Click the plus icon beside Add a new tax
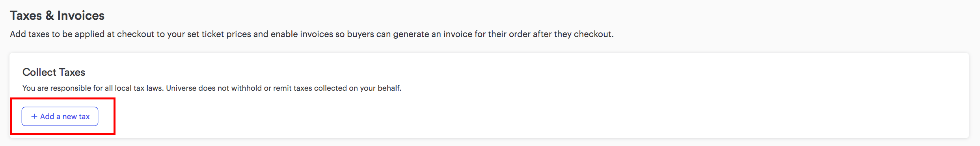The height and width of the screenshot is (146, 980). click(34, 116)
